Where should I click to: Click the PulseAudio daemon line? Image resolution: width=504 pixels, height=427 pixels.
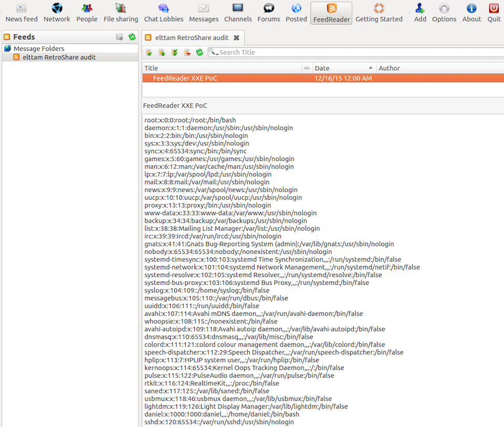(239, 375)
